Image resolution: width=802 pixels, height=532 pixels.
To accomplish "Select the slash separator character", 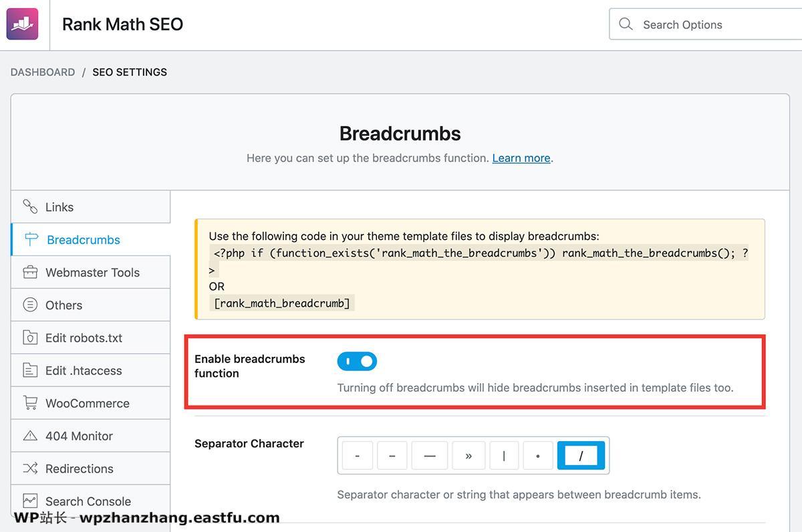I will tap(581, 456).
